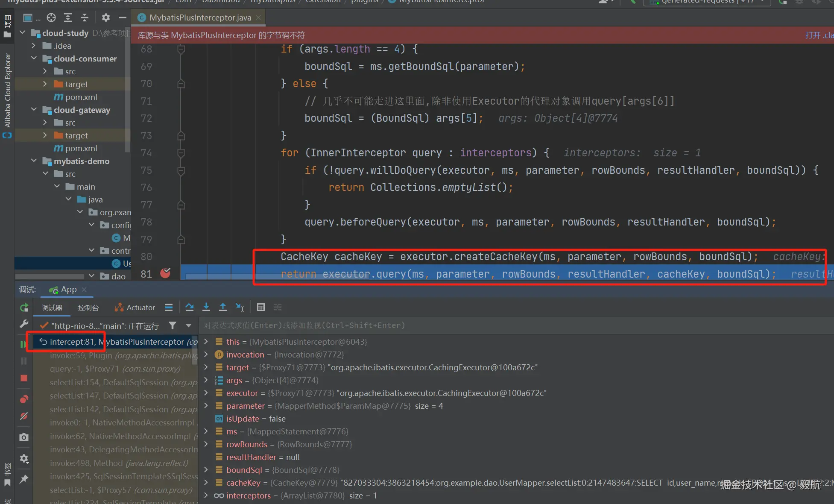The height and width of the screenshot is (504, 834).
Task: Pause the program execution
Action: [24, 361]
